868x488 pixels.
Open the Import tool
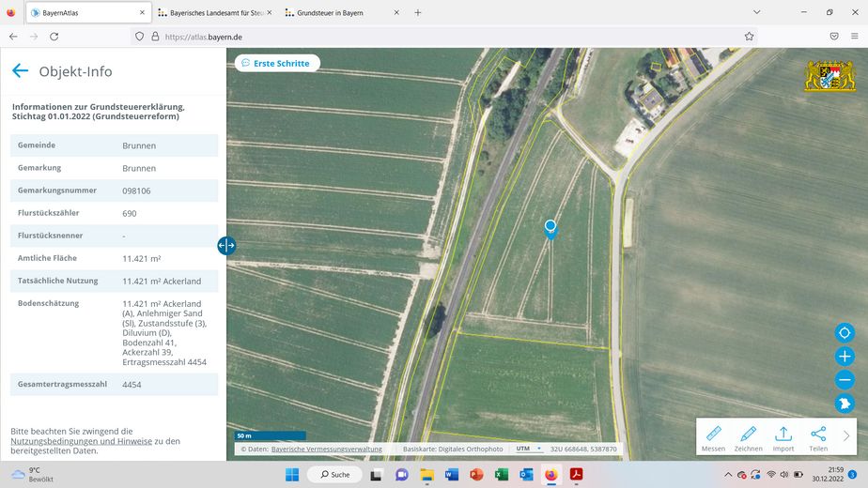(x=783, y=437)
